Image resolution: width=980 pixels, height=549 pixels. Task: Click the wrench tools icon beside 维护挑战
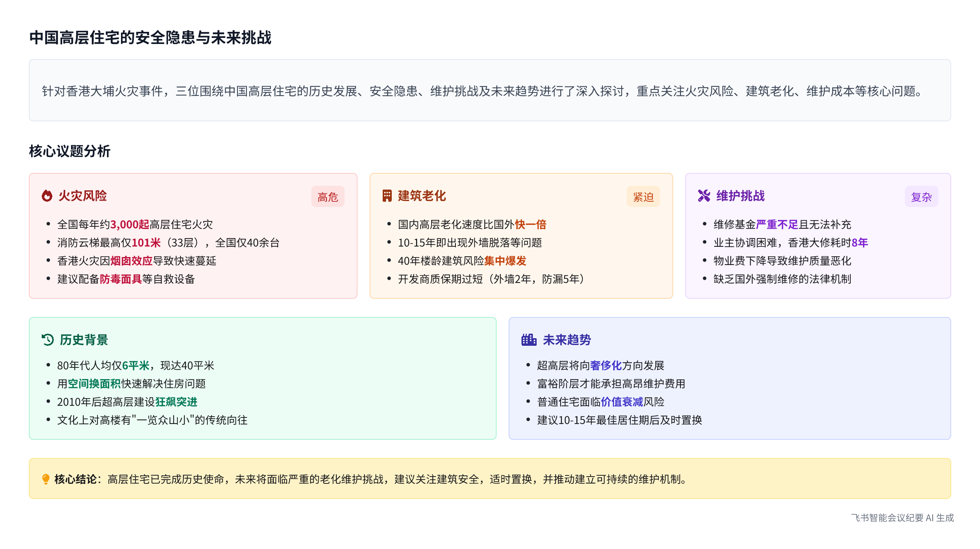tap(704, 196)
